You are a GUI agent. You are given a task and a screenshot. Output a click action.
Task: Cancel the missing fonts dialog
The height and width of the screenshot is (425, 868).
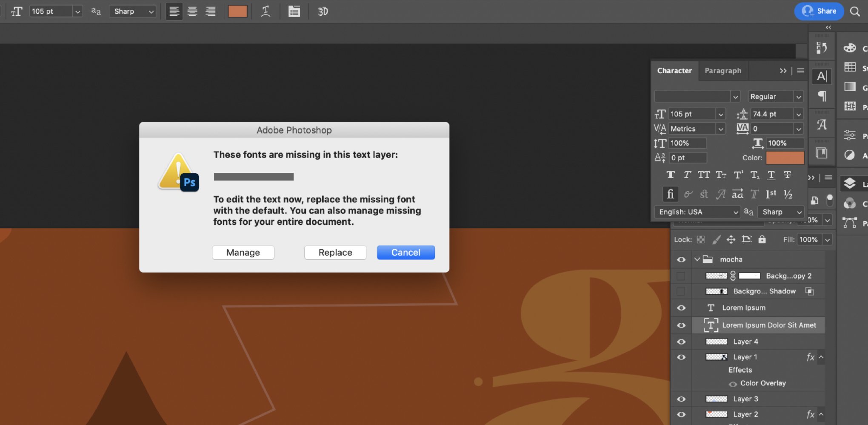(x=405, y=252)
